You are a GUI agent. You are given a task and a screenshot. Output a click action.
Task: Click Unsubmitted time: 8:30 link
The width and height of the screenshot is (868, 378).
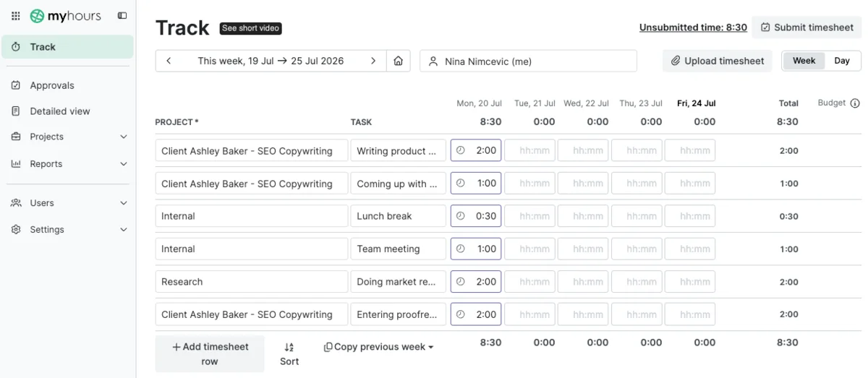point(693,27)
